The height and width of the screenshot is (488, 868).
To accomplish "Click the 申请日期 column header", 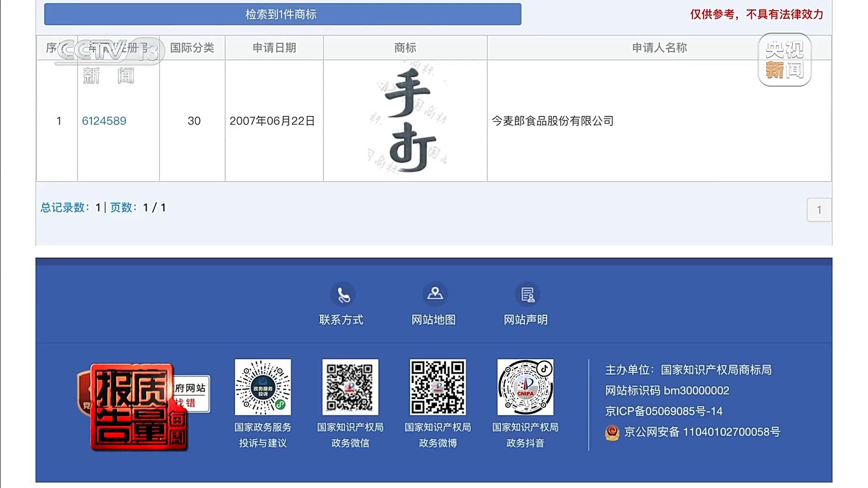I will coord(274,48).
